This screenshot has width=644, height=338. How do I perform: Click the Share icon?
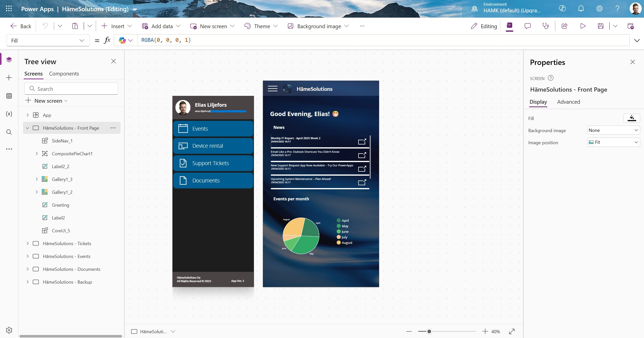[564, 26]
